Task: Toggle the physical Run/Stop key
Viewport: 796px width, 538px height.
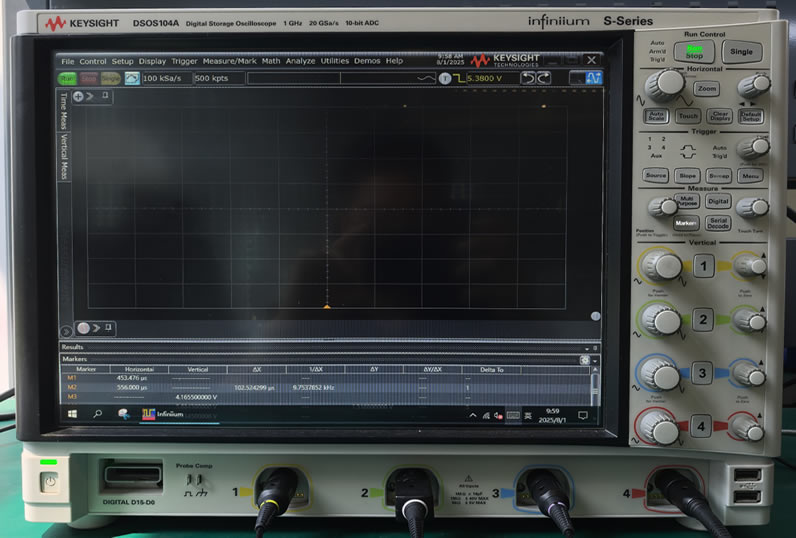Action: (693, 52)
